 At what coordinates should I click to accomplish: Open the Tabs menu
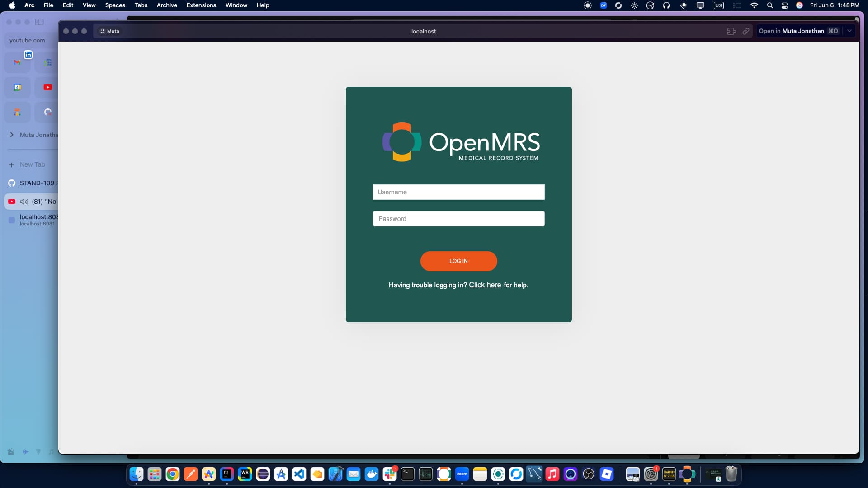coord(141,5)
